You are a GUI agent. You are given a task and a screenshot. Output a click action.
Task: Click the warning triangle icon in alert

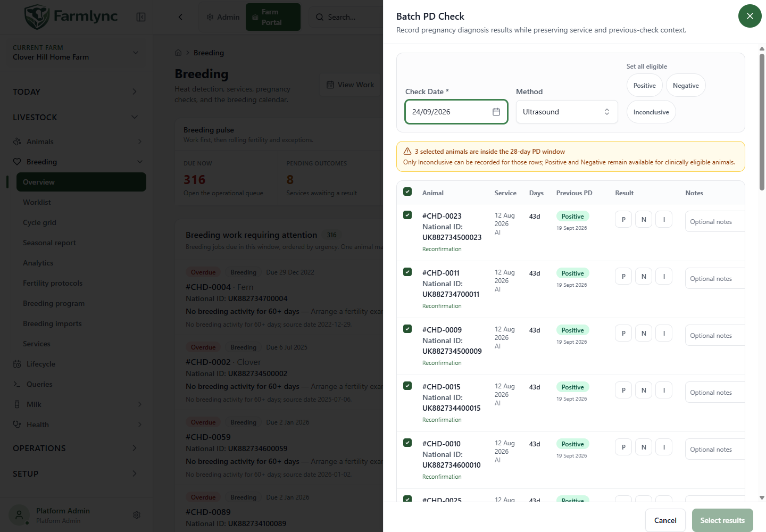pos(407,151)
